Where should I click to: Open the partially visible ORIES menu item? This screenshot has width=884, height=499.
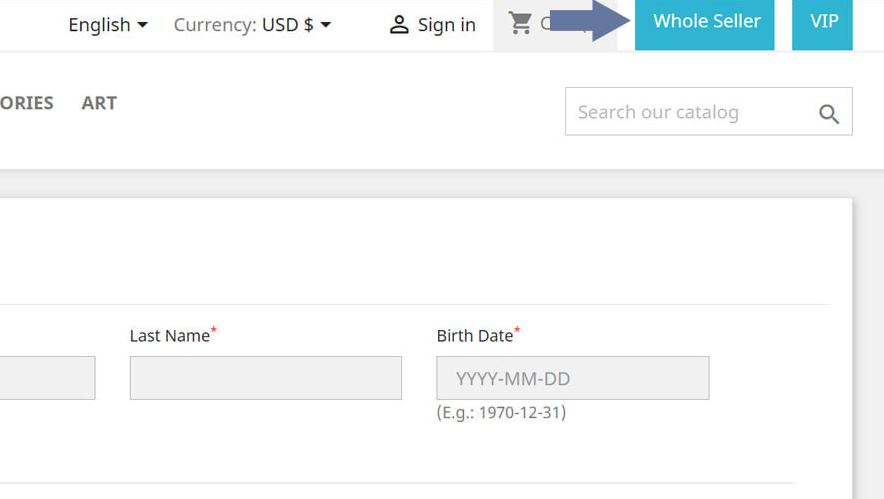[x=27, y=103]
